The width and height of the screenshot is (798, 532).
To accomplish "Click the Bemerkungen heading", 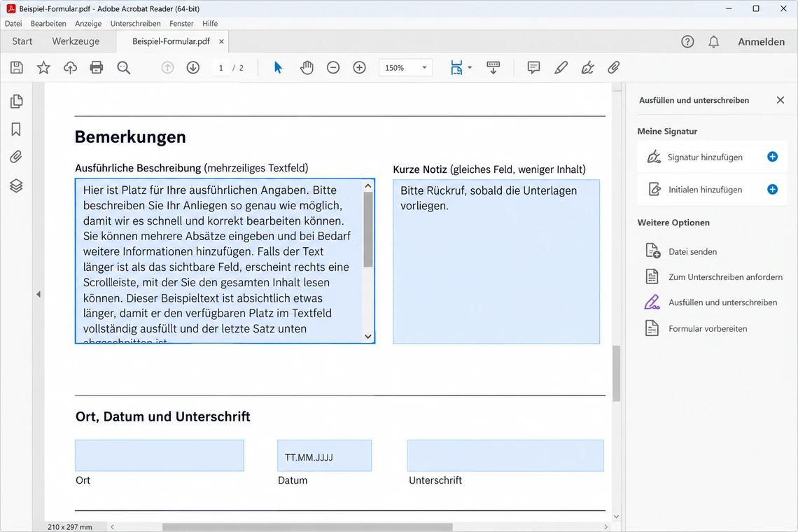I will tap(130, 137).
